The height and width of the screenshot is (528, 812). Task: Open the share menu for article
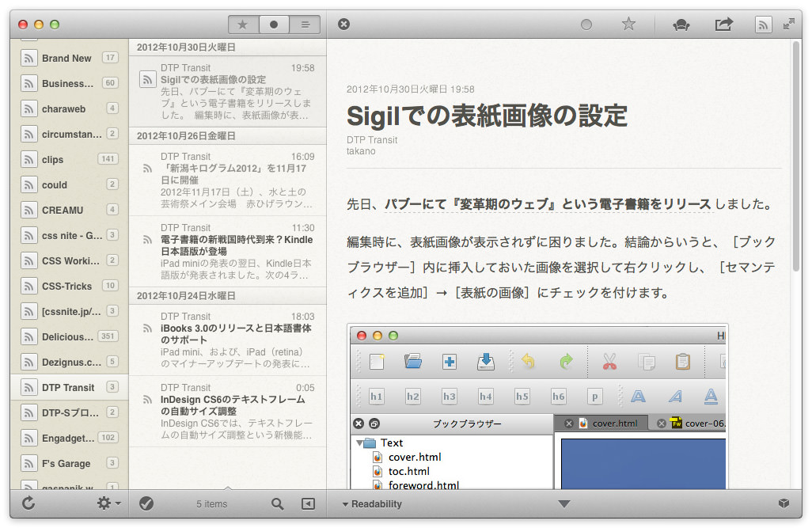(724, 24)
